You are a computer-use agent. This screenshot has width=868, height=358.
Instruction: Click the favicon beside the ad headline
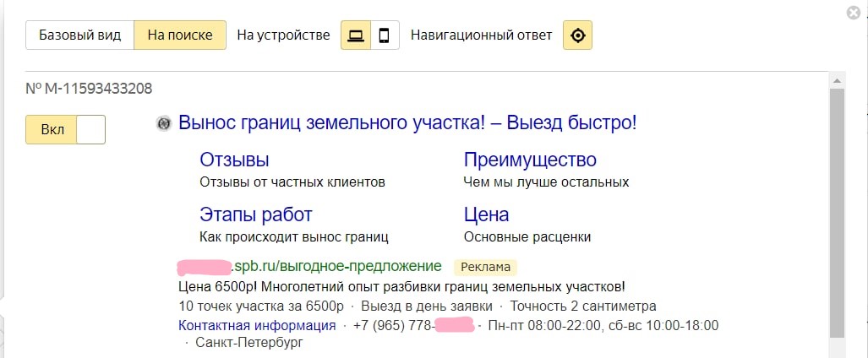(164, 123)
